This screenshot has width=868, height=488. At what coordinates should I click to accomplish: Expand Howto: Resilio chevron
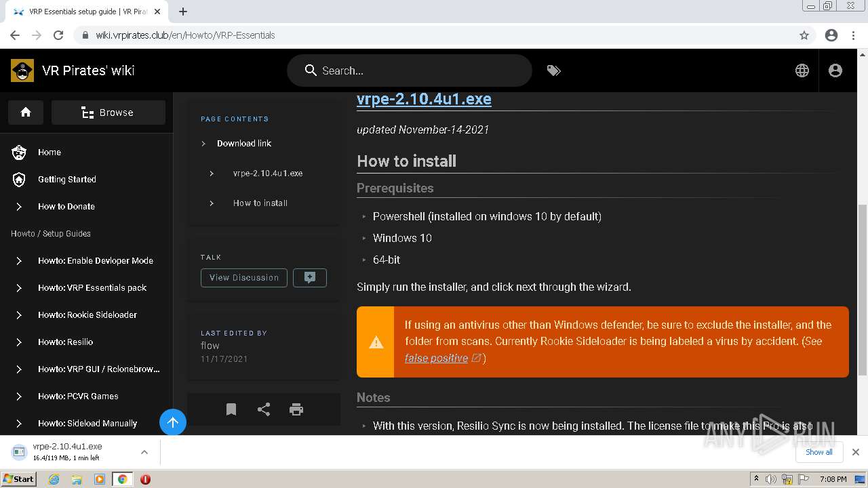coord(19,342)
